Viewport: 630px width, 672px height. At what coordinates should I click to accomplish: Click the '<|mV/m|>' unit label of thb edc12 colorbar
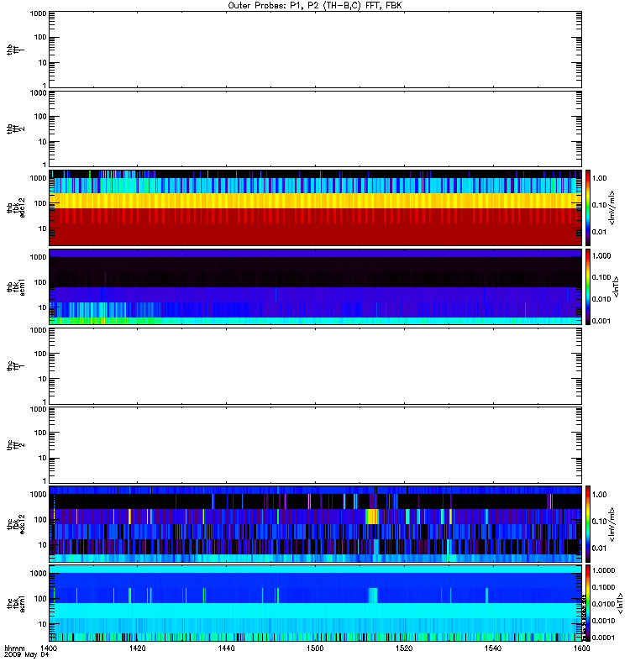tap(613, 207)
